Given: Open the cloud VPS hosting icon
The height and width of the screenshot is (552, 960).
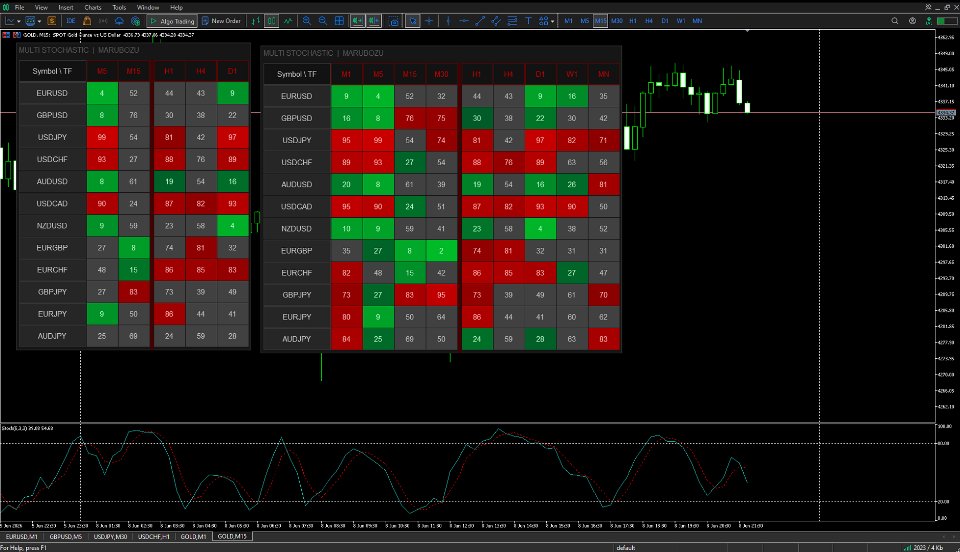Looking at the screenshot, I should (119, 21).
